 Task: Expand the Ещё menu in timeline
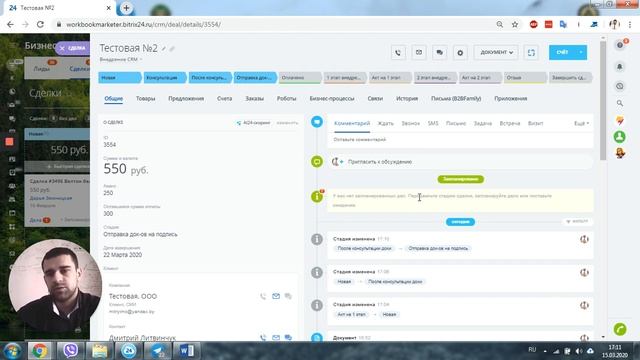[582, 123]
